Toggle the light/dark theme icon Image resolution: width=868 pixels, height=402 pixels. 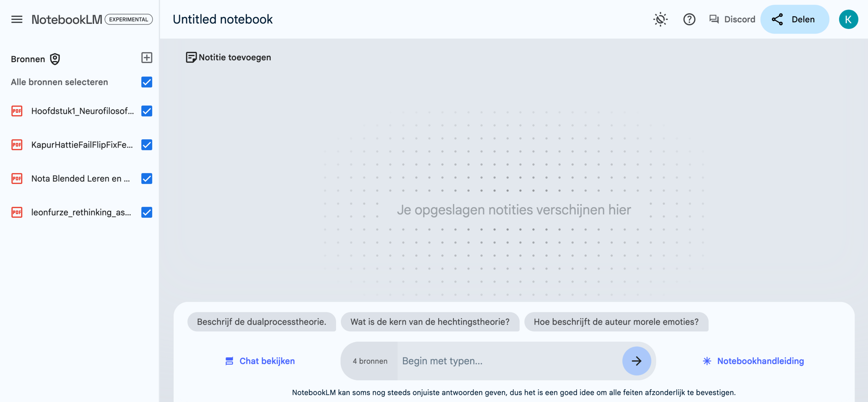[x=660, y=19]
